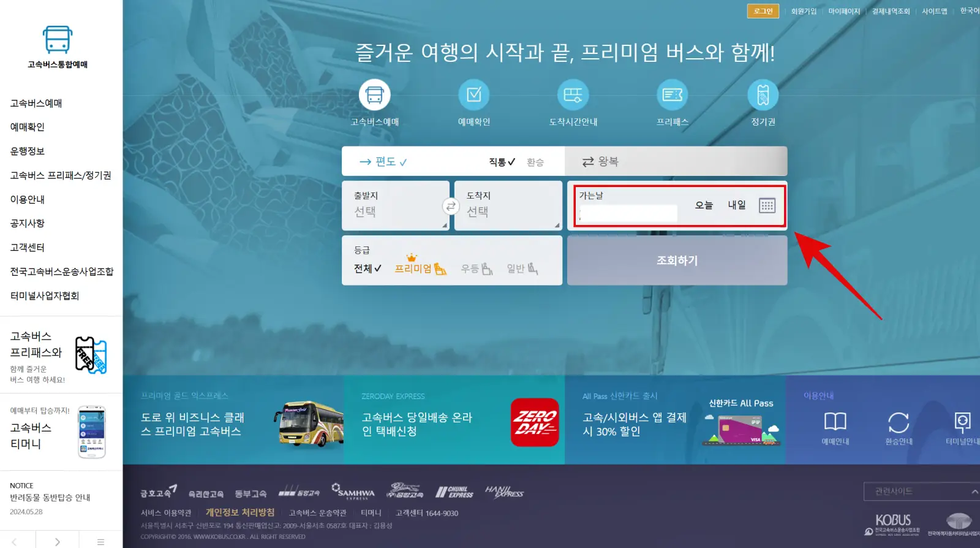Open 예매확인 in sidebar menu
This screenshot has height=548, width=980.
(x=28, y=127)
